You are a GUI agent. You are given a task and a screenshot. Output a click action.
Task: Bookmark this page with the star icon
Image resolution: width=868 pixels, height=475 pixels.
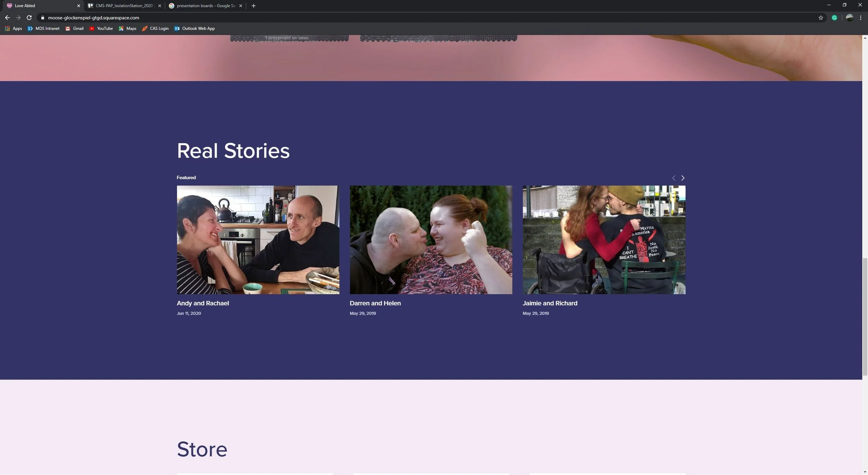click(x=821, y=18)
